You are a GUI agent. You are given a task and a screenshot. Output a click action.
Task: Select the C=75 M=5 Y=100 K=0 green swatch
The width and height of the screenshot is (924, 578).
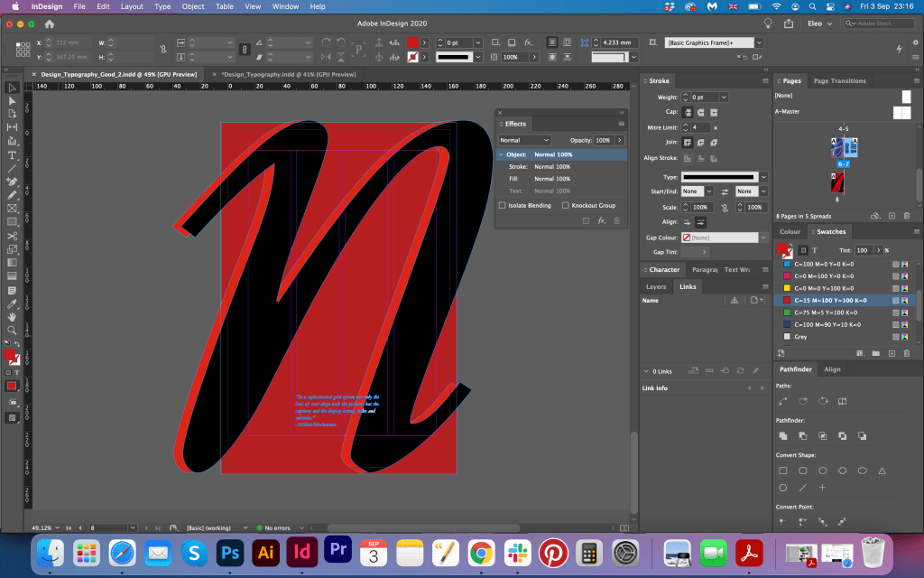[x=821, y=312]
